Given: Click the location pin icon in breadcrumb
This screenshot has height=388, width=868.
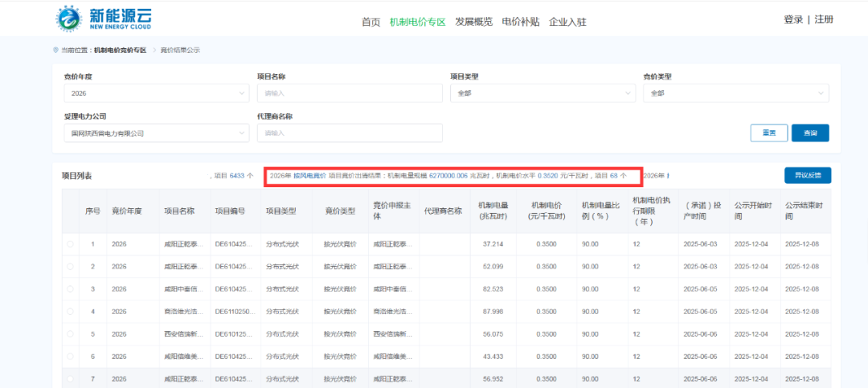Looking at the screenshot, I should [x=56, y=50].
